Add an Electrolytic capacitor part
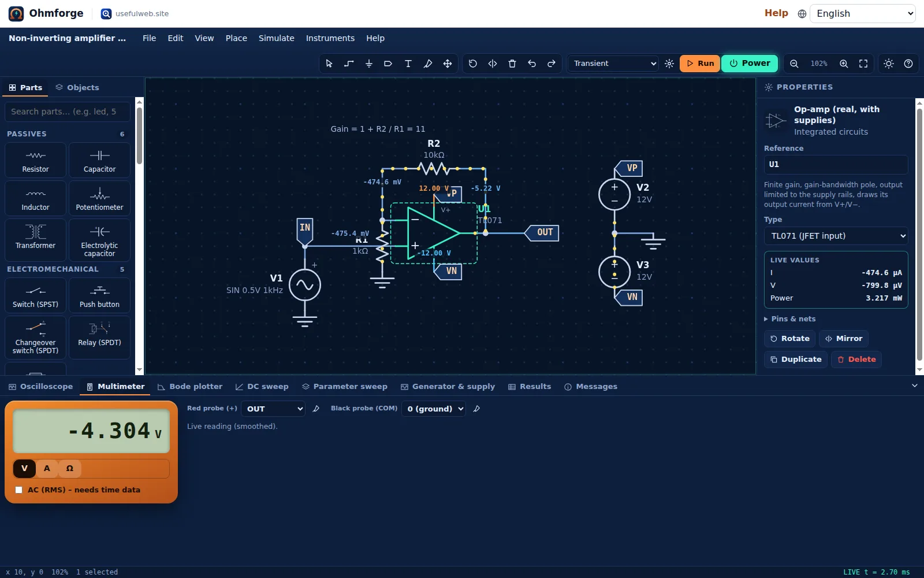Image resolution: width=924 pixels, height=578 pixels. coord(99,240)
